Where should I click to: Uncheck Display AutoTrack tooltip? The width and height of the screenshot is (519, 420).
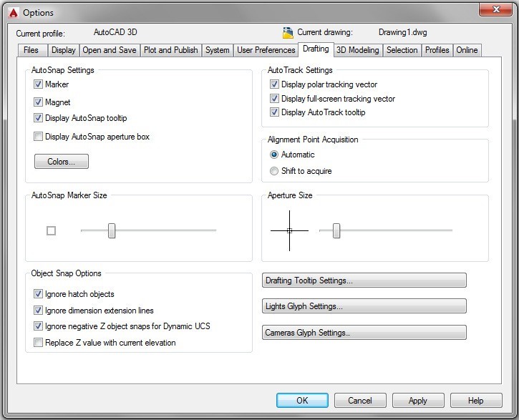[274, 112]
